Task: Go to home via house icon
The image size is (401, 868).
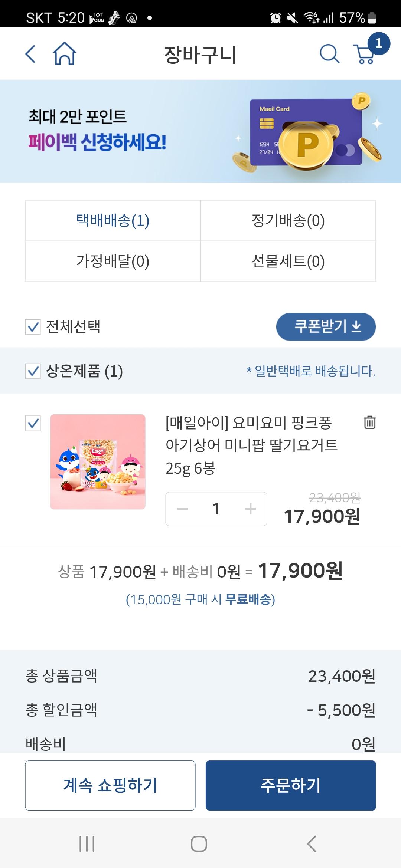Action: click(x=65, y=54)
